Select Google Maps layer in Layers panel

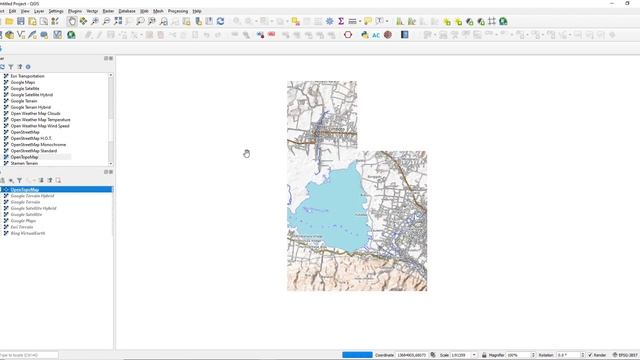pos(23,221)
